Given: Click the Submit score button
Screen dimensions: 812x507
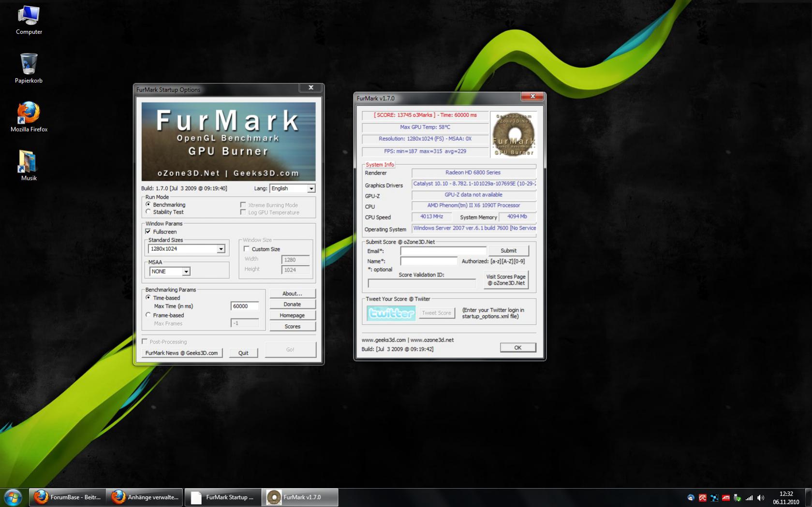Looking at the screenshot, I should coord(508,251).
